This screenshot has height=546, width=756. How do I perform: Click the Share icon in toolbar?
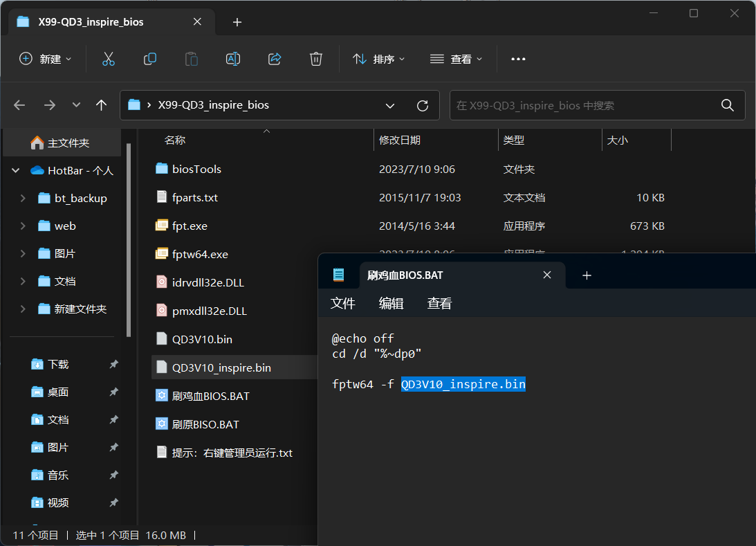pos(275,59)
